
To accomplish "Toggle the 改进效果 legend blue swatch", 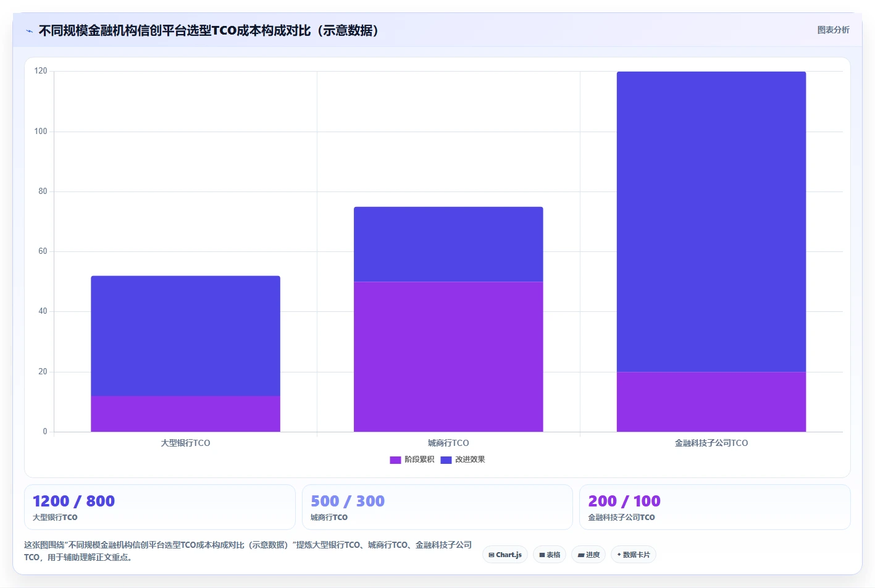I will click(446, 460).
